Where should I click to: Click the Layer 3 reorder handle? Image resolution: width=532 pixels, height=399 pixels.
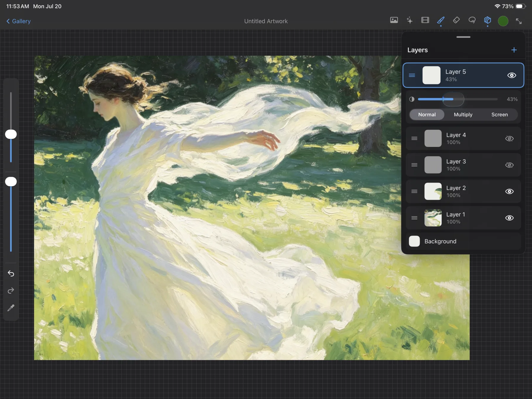414,165
